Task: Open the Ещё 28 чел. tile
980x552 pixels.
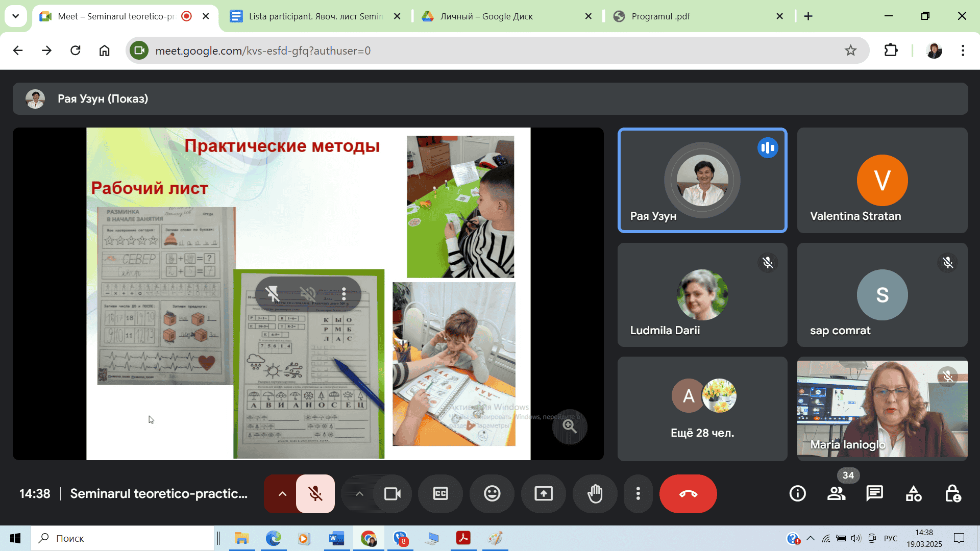Action: (702, 409)
